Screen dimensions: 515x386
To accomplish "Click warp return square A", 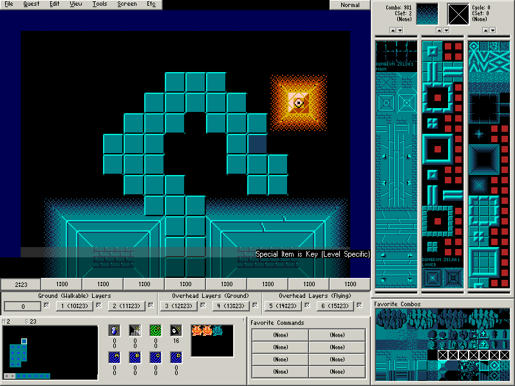I will coord(114,357).
